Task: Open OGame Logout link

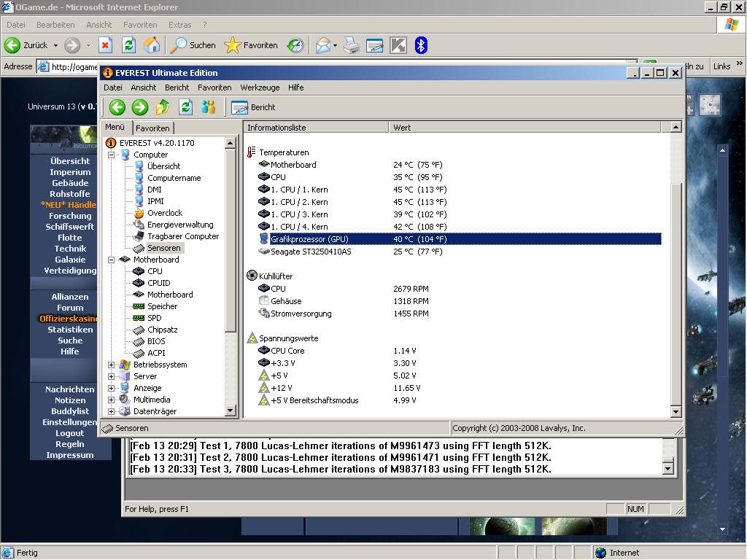Action: coord(69,433)
